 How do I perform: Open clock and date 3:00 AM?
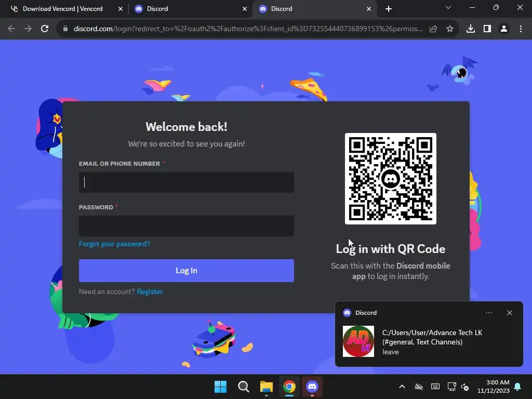(x=494, y=387)
